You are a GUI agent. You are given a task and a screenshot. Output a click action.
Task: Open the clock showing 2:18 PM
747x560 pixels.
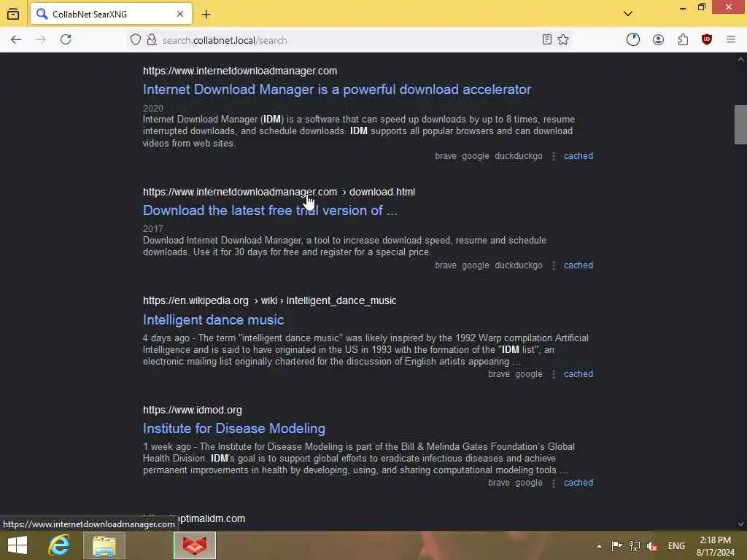715,546
